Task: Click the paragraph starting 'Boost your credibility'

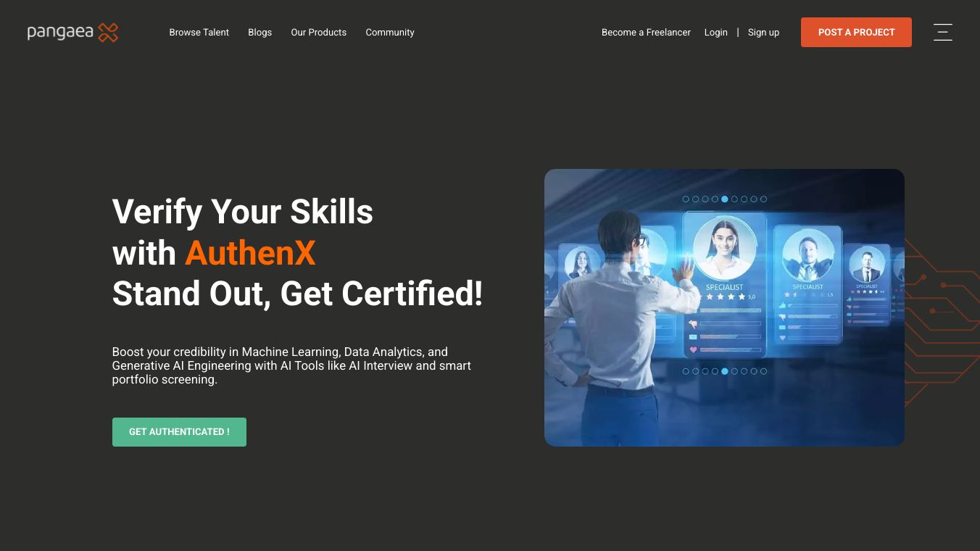Action: coord(291,366)
